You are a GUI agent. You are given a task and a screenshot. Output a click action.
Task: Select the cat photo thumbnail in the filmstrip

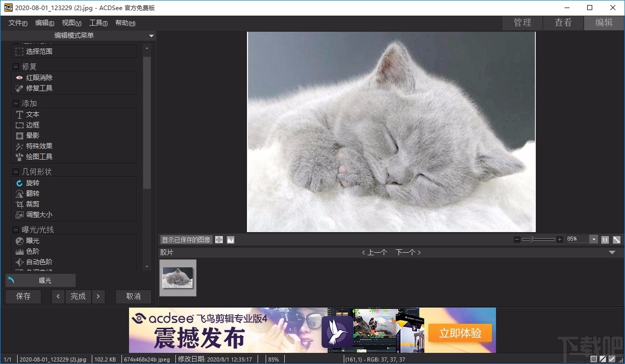coord(178,277)
